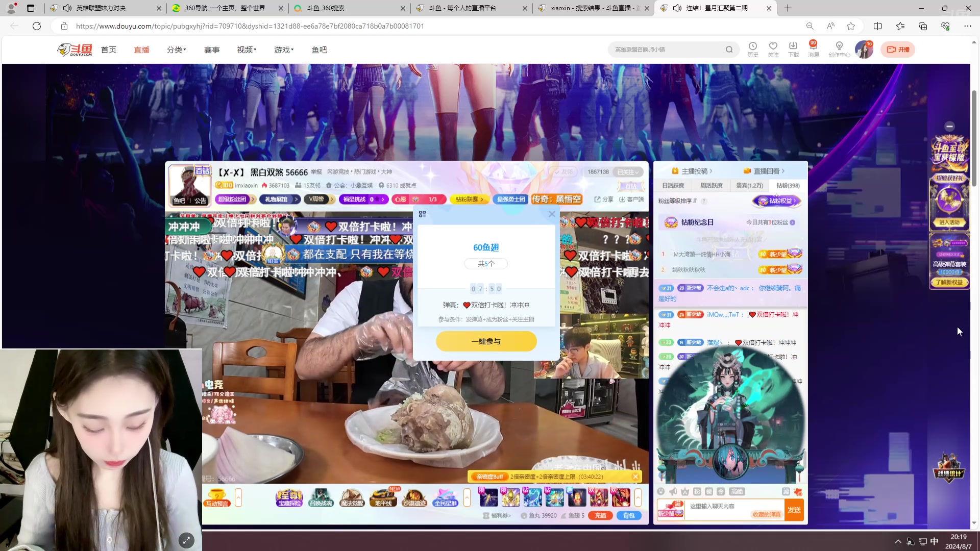
Task: Open the 分类 dropdown menu
Action: 177,49
